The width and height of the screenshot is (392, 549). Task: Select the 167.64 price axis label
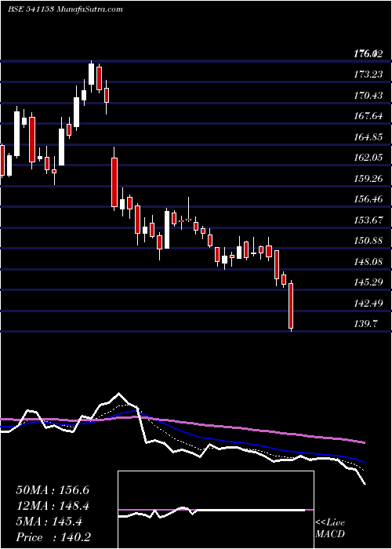(x=368, y=116)
